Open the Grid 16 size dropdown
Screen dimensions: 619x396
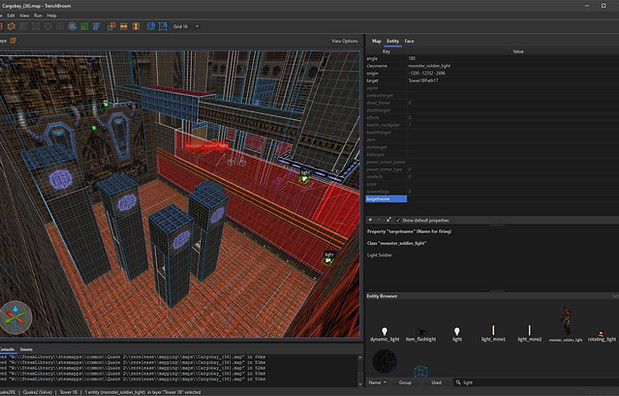coord(186,26)
